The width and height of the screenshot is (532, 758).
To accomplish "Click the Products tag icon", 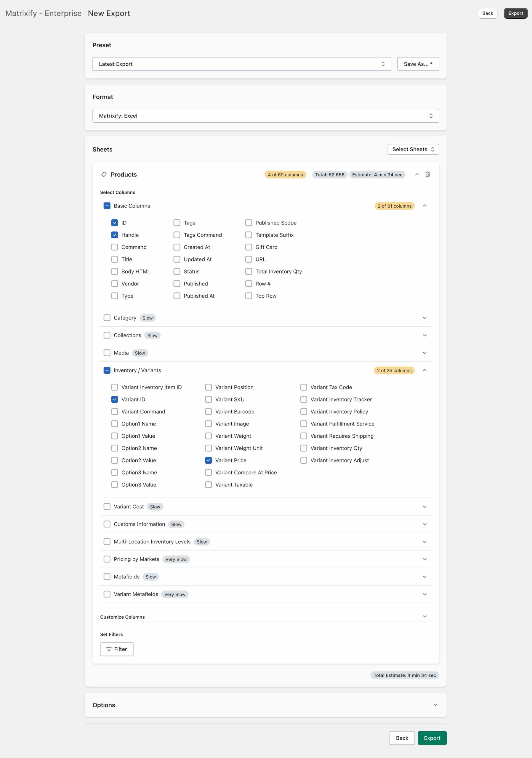I will [x=104, y=174].
